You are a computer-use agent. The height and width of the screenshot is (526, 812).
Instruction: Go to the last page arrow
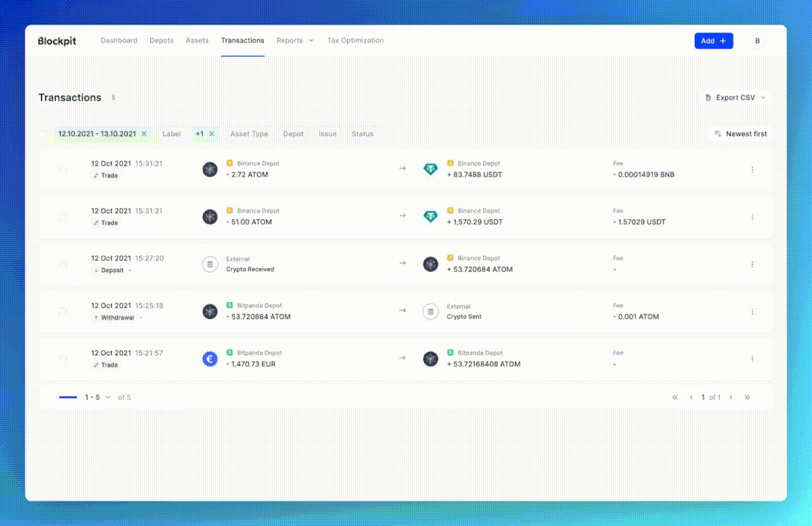(x=747, y=397)
